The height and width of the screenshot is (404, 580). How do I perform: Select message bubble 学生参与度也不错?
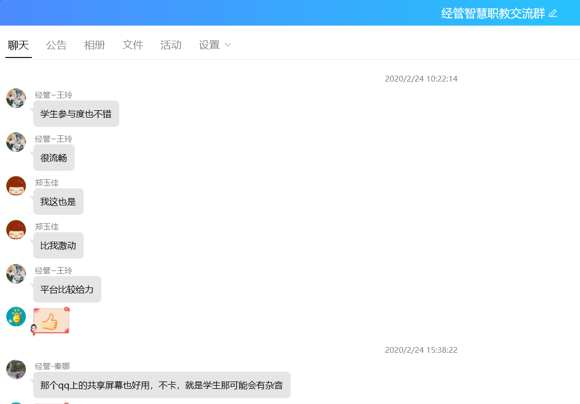[76, 114]
